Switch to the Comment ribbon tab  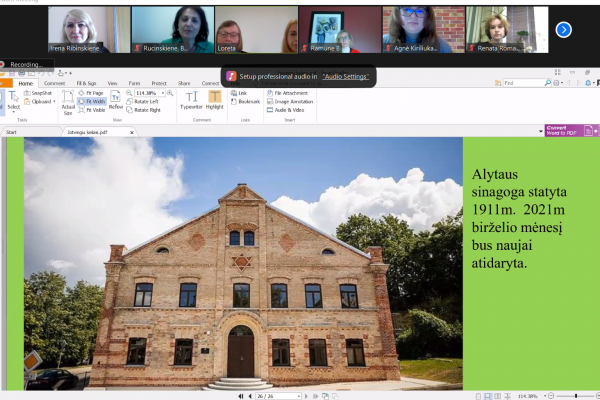pyautogui.click(x=54, y=83)
